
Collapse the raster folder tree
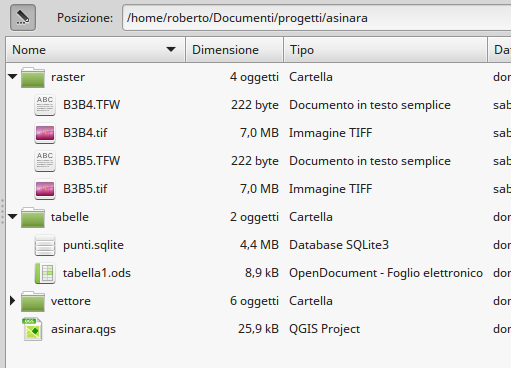[13, 77]
